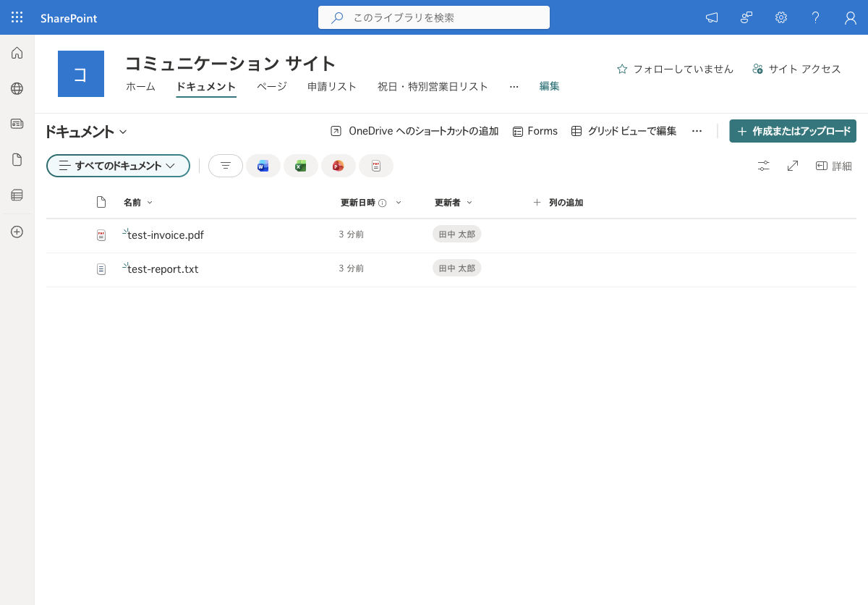This screenshot has width=868, height=605.
Task: Open the 更新日時 column dropdown
Action: click(x=399, y=203)
